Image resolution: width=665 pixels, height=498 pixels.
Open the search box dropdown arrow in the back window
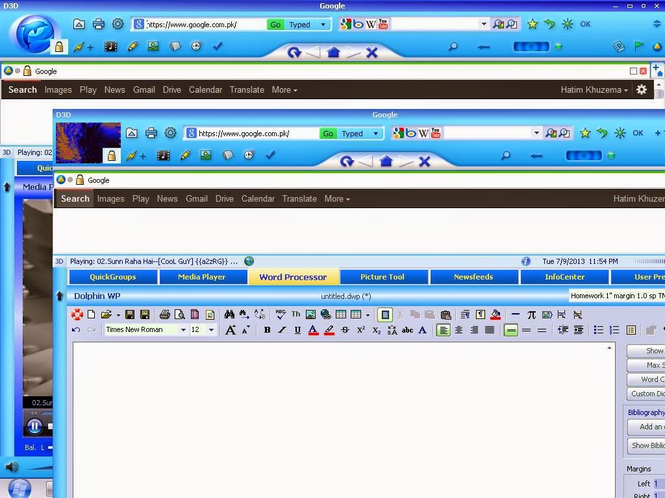(x=484, y=24)
